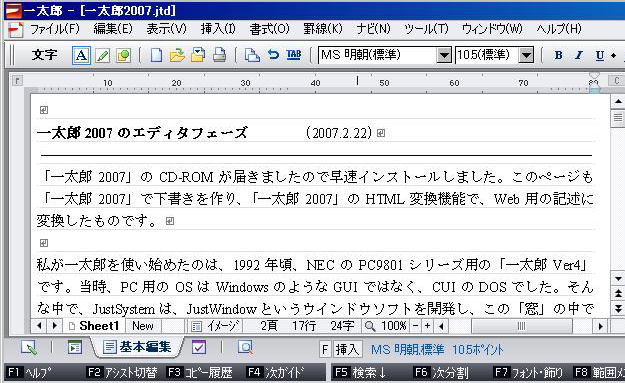The width and height of the screenshot is (625, 383).
Task: Click the undo arrow icon
Action: tap(273, 55)
